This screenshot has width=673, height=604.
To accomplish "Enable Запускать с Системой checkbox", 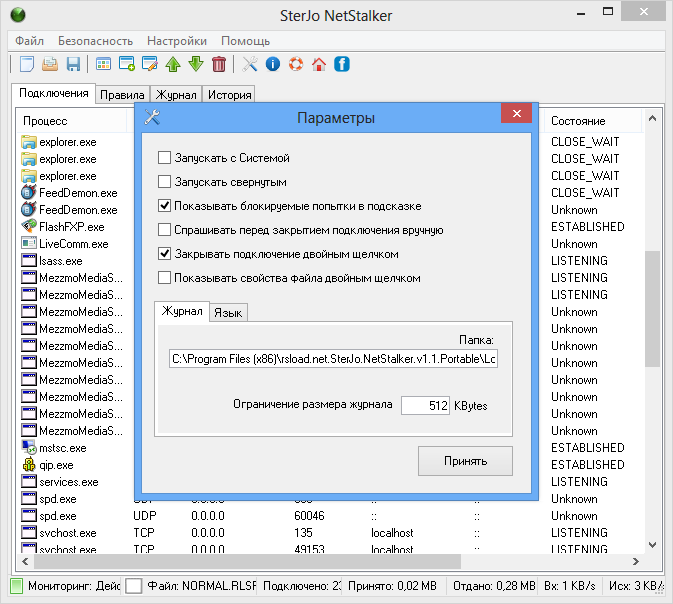I will (x=164, y=158).
